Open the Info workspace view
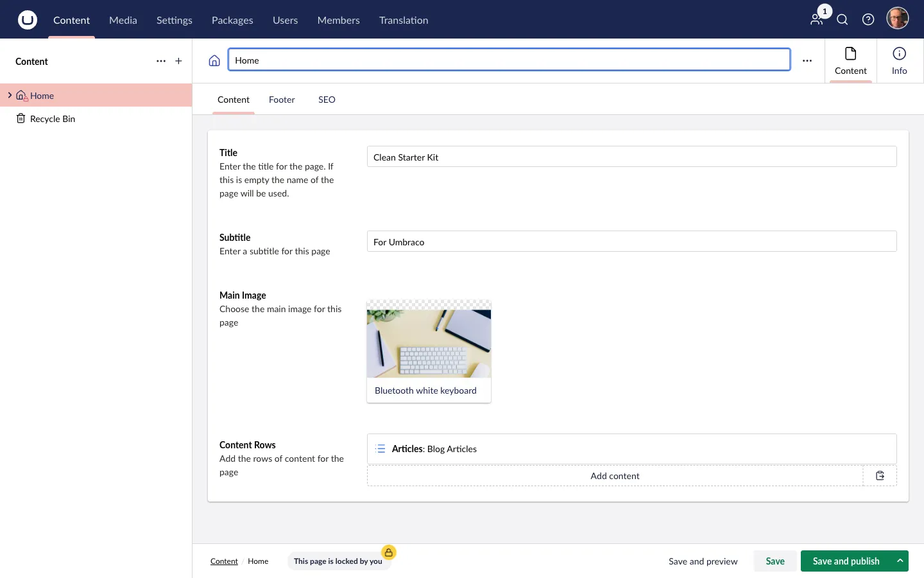 point(899,61)
